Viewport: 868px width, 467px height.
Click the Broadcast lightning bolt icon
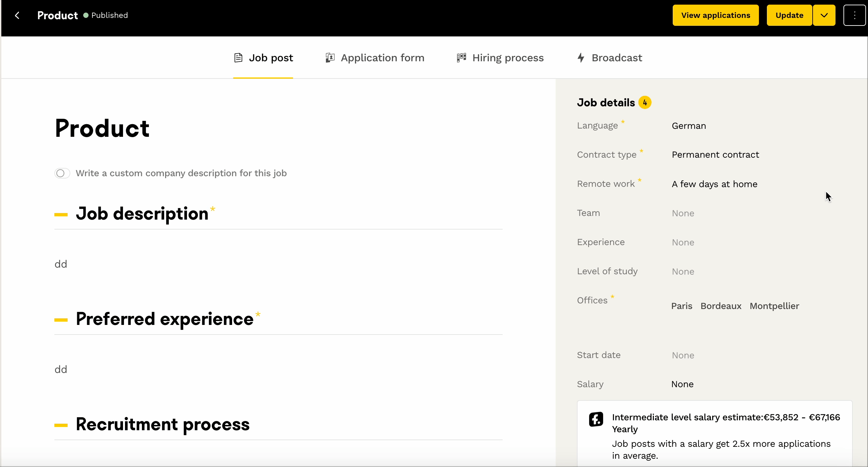(x=581, y=58)
